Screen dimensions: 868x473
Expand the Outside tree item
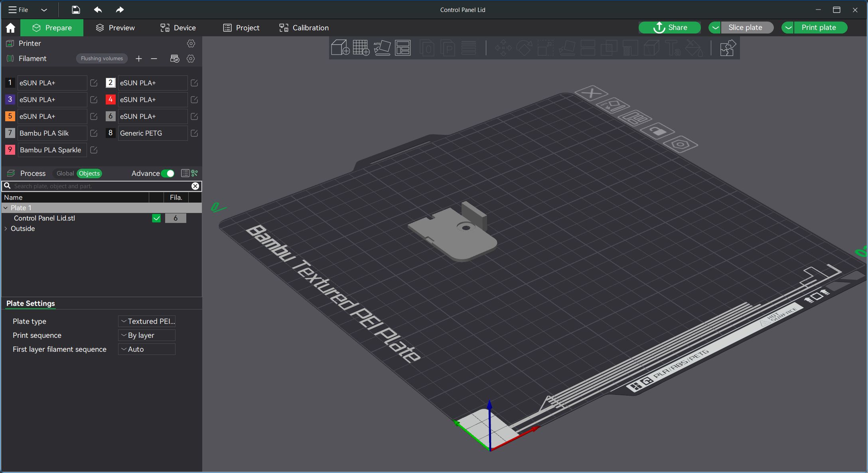[6, 229]
